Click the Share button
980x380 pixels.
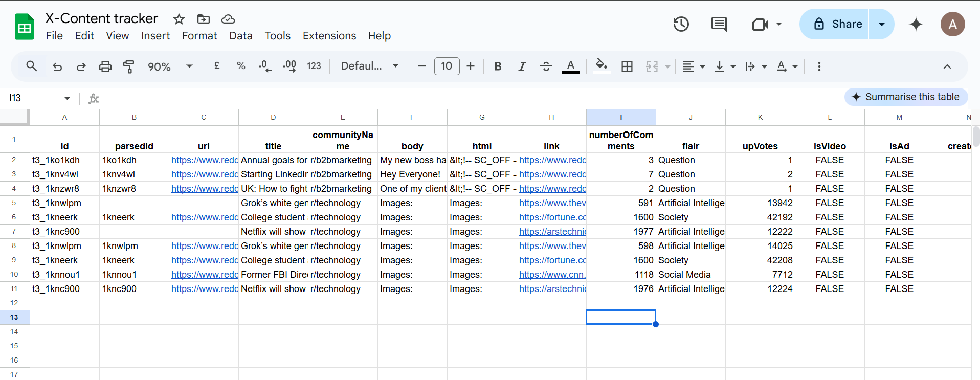tap(835, 24)
